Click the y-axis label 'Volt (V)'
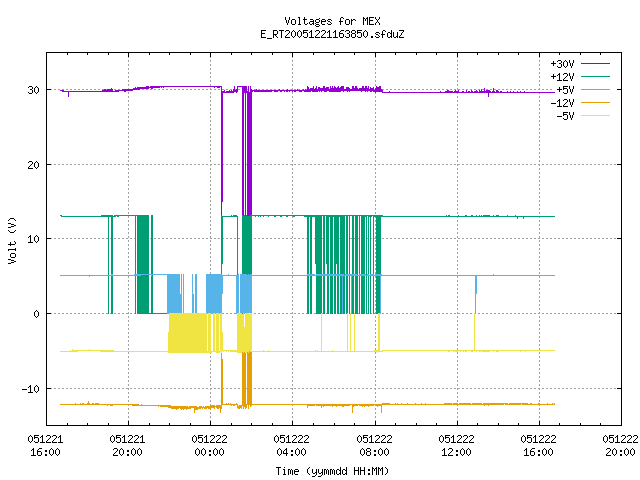This screenshot has height=480, width=640. [12, 240]
